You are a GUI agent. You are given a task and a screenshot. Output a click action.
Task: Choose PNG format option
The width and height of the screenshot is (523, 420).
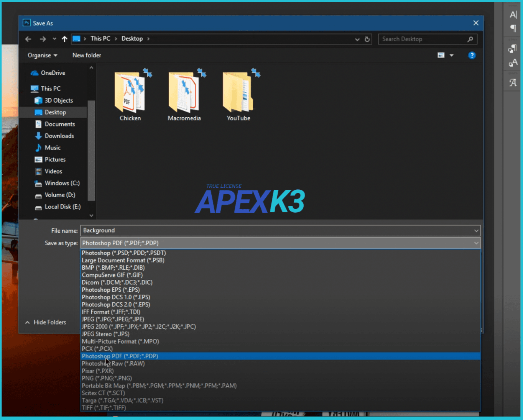(280, 378)
